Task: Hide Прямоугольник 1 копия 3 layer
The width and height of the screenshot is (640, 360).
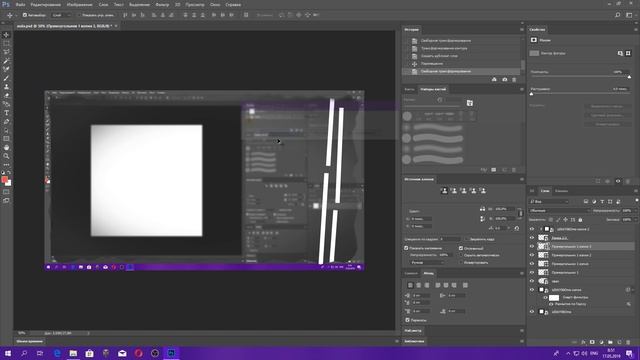Action: click(x=532, y=246)
